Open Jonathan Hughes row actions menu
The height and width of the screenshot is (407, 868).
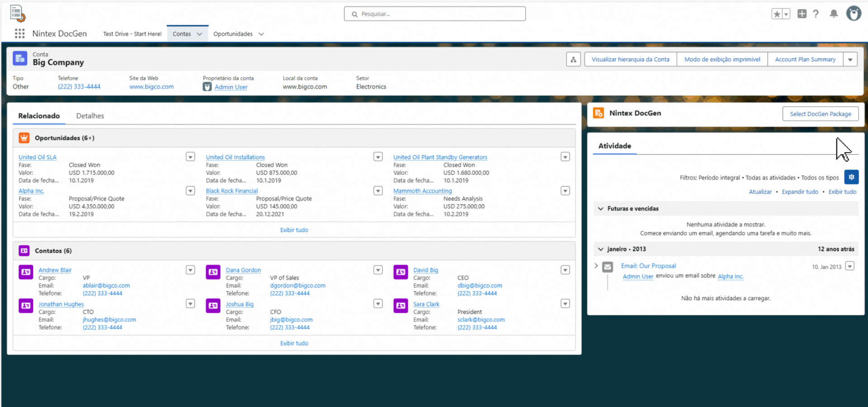pyautogui.click(x=190, y=304)
